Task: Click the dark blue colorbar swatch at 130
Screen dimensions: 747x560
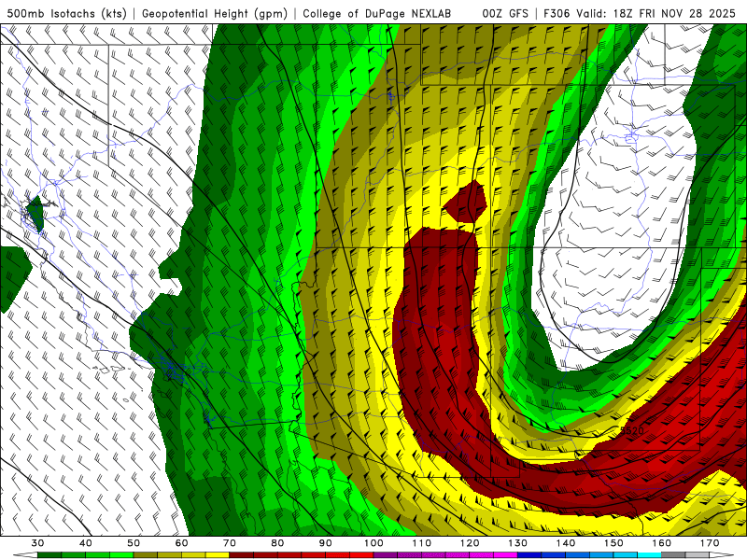Action: coord(529,555)
